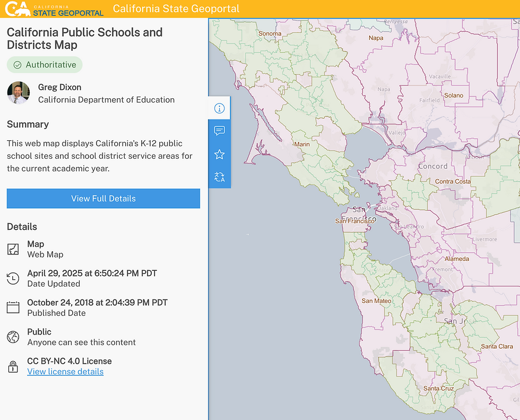
Task: Click the Greg Dixon author name
Action: (x=60, y=87)
